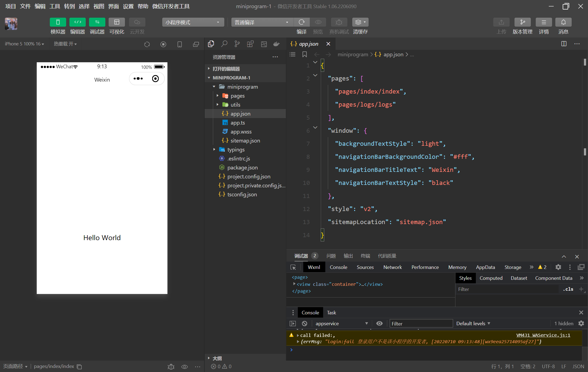Open the VM431 WAService.js:1 link
Screen dimensions: 588x372
coord(543,335)
